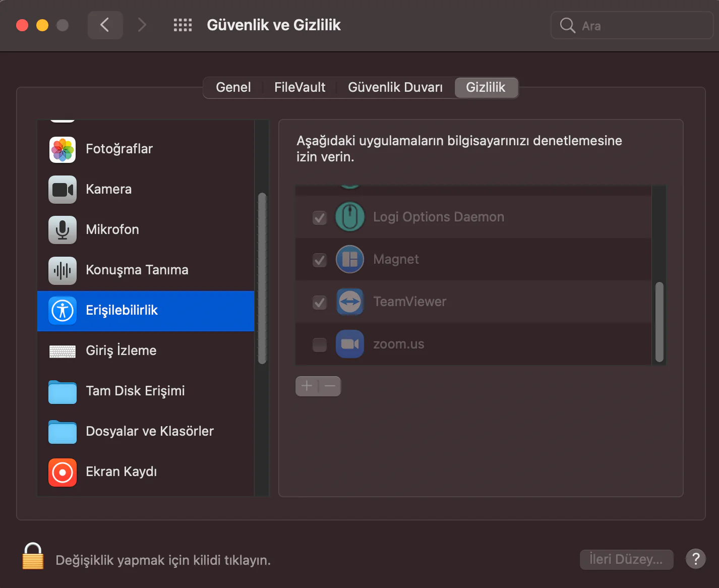719x588 pixels.
Task: Close the window with the red button
Action: (x=22, y=25)
